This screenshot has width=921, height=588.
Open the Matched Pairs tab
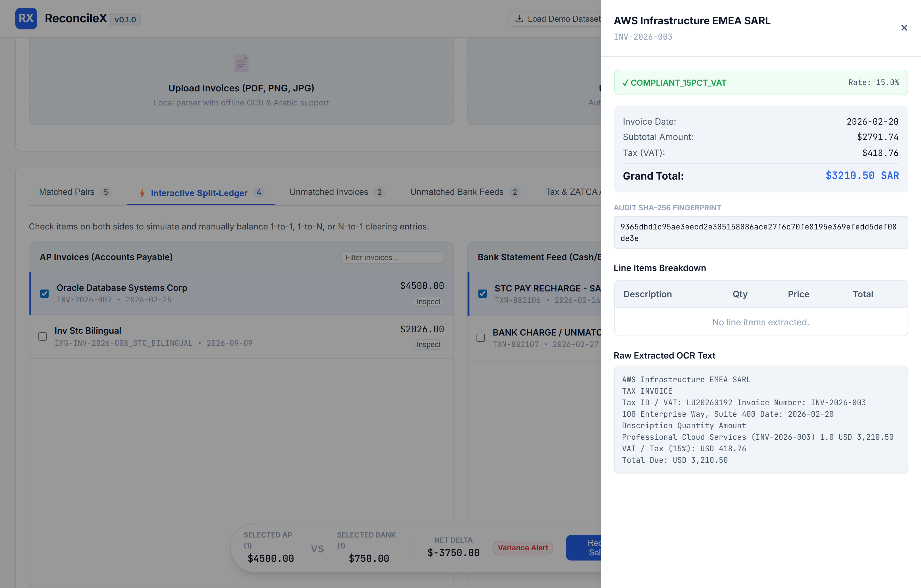click(x=75, y=192)
